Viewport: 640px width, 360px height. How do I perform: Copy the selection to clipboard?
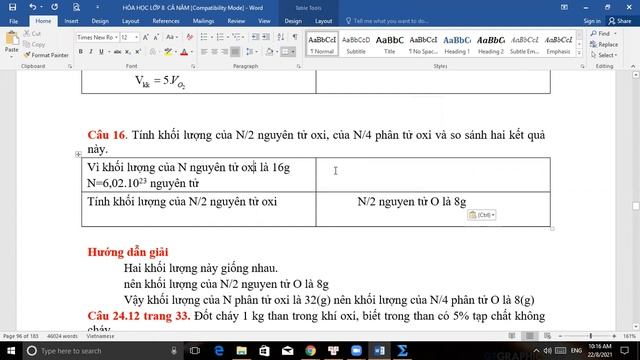(34, 44)
